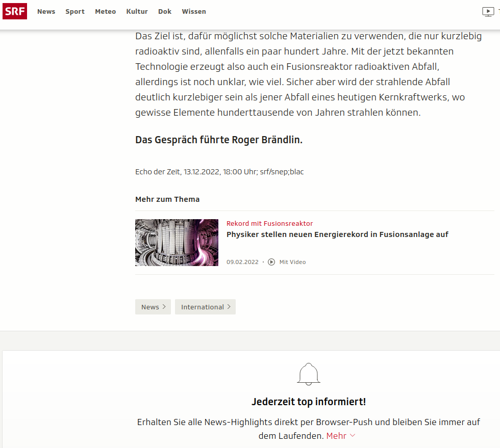Click the 'Mehr zum Thema' heading
The width and height of the screenshot is (500, 448).
167,199
